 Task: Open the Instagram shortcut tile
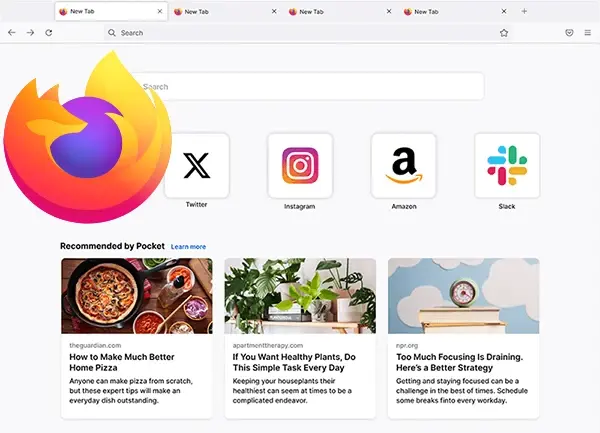[300, 166]
